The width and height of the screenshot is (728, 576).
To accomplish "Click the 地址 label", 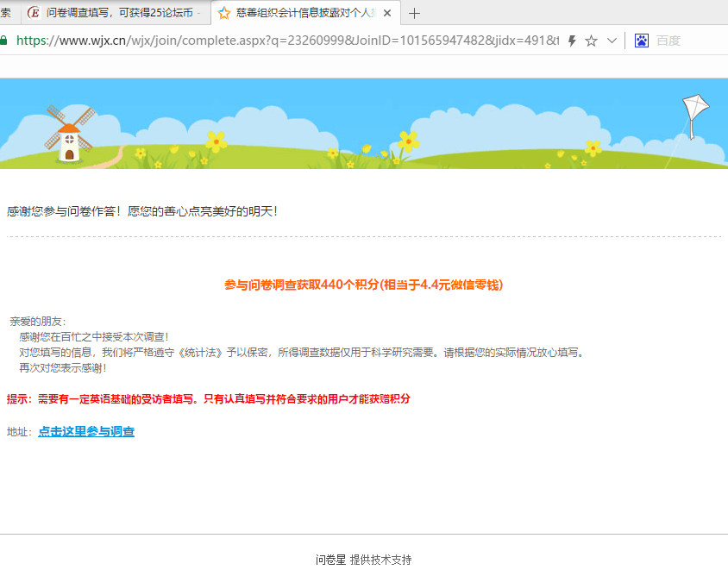I will (x=19, y=432).
